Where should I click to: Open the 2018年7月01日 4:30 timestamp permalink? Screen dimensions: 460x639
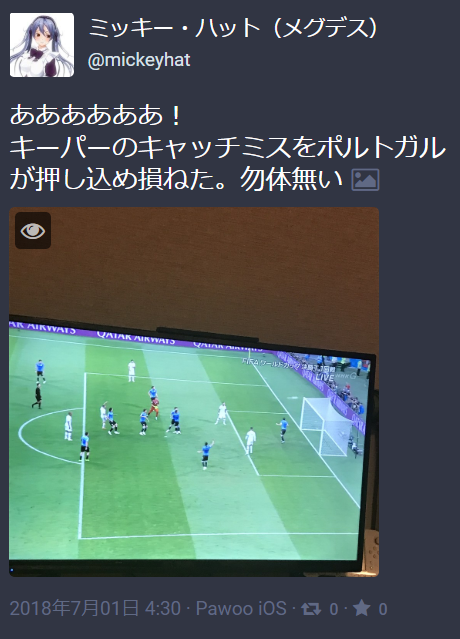pyautogui.click(x=95, y=608)
